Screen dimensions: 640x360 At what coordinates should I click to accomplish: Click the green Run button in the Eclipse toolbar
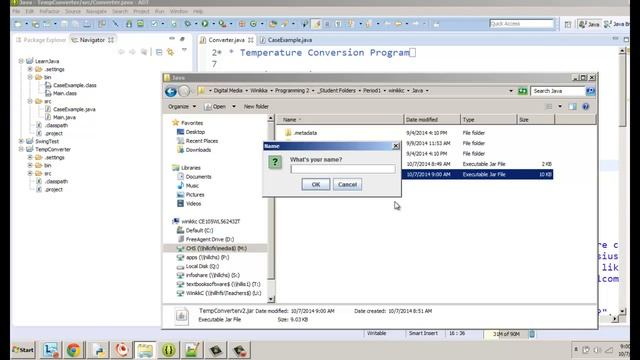(x=205, y=24)
